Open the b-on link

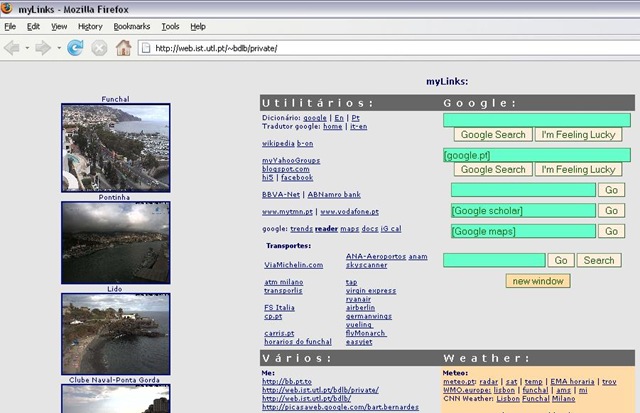305,144
